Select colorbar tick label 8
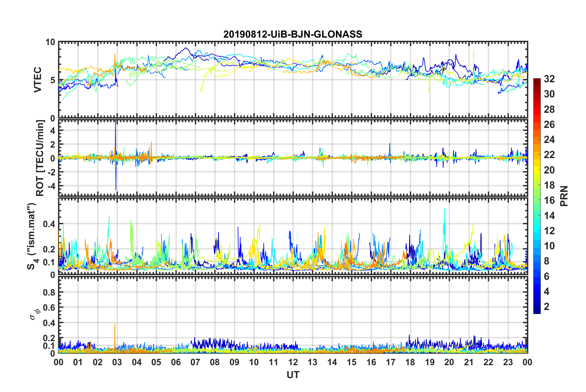Image resolution: width=586 pixels, height=392 pixels. [x=547, y=261]
